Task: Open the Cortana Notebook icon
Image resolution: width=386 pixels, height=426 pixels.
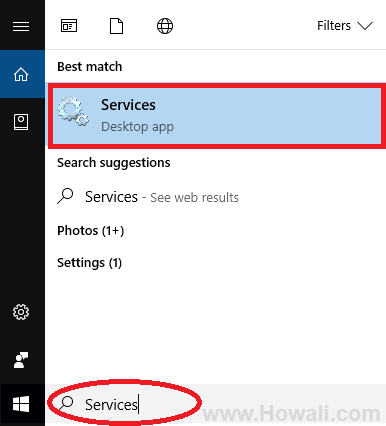Action: pyautogui.click(x=21, y=122)
